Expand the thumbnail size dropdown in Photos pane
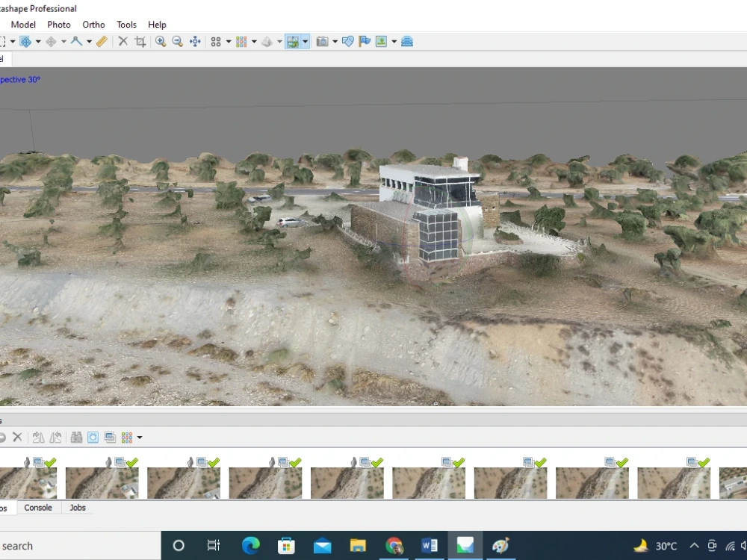 click(x=139, y=438)
